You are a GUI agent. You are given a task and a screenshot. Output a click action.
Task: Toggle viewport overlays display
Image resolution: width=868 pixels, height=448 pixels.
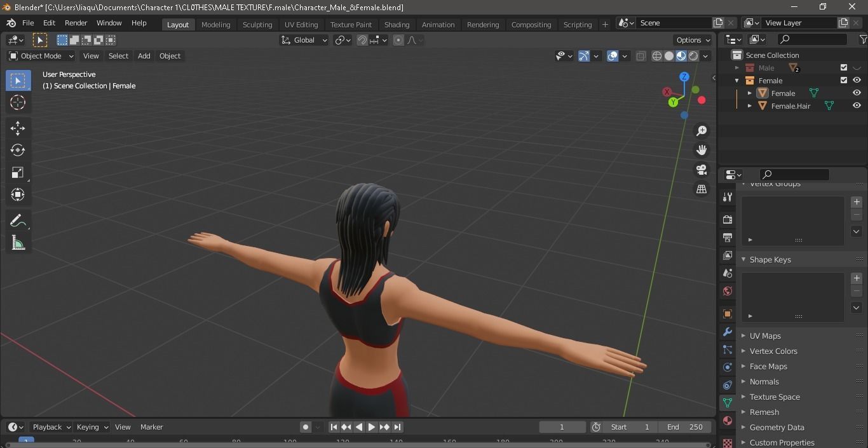point(613,56)
